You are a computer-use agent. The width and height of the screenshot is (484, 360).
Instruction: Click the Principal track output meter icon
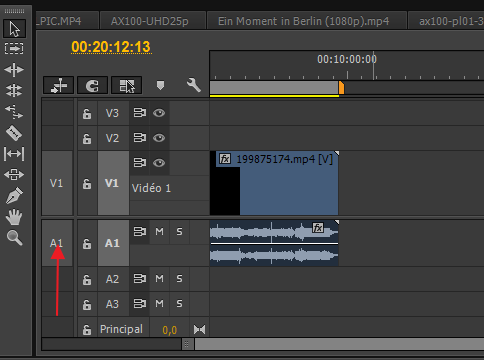200,330
